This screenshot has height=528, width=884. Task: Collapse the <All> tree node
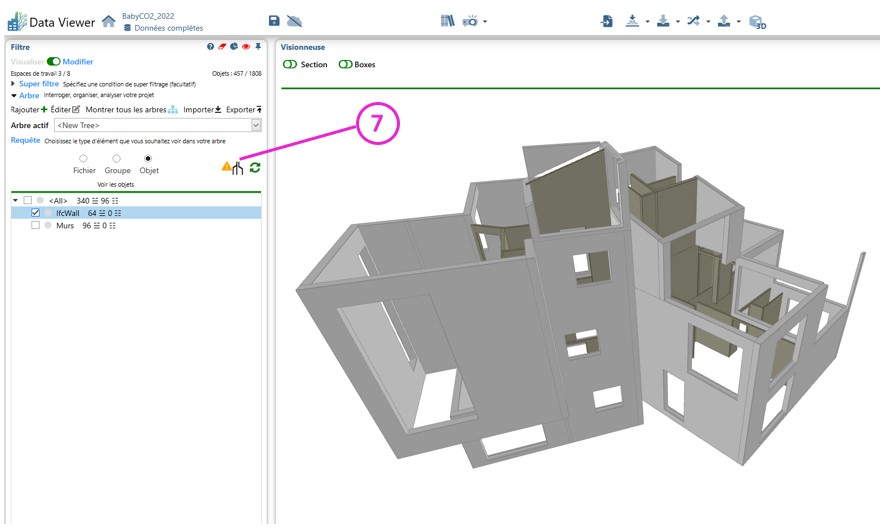(15, 201)
